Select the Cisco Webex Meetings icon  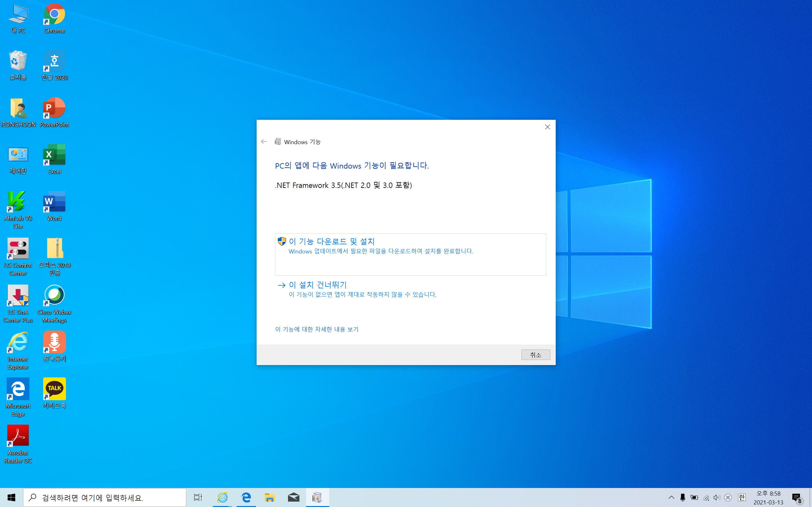click(54, 296)
